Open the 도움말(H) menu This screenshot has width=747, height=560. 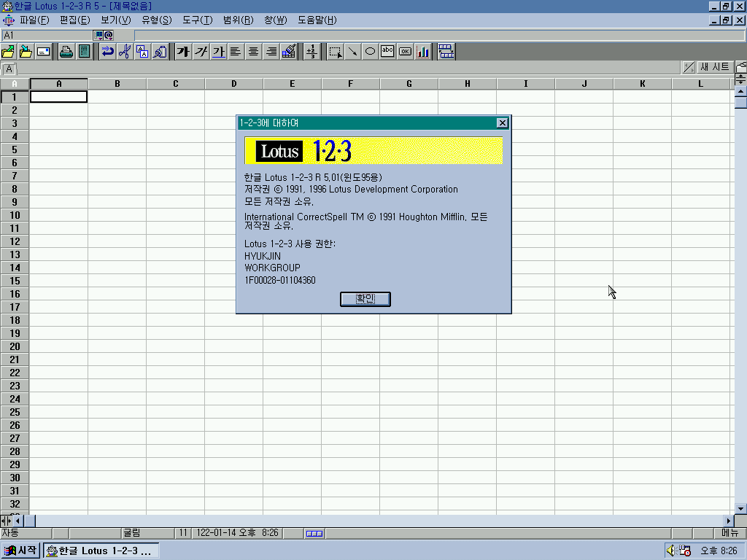coord(317,20)
